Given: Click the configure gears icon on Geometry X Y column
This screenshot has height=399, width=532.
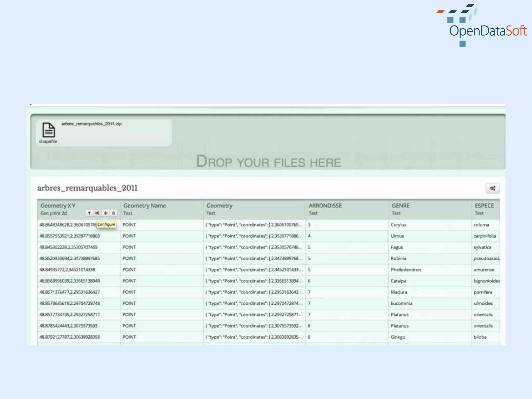Looking at the screenshot, I should click(97, 213).
